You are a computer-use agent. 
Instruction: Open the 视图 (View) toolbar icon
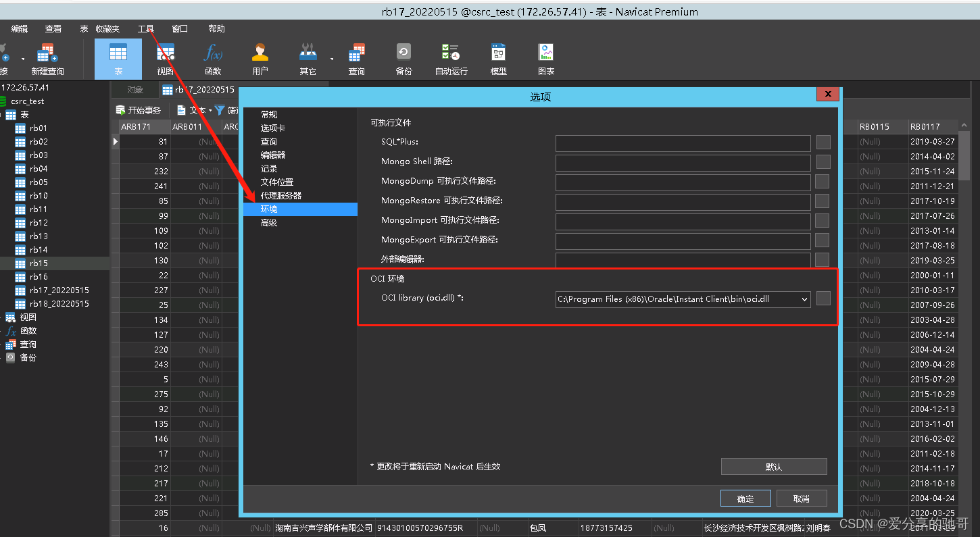coord(166,59)
